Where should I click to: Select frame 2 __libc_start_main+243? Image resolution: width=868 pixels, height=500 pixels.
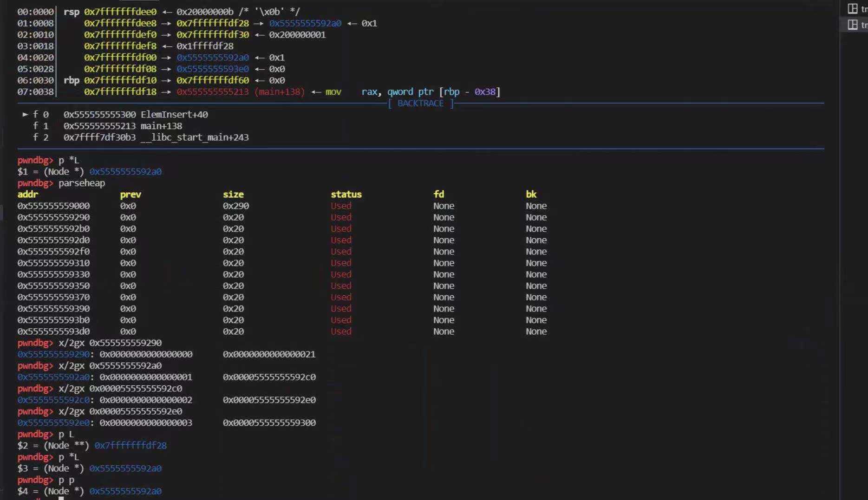click(x=156, y=137)
